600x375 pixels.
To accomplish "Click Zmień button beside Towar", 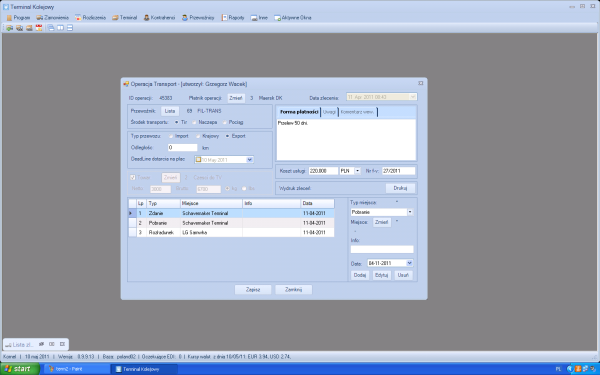I will (170, 178).
